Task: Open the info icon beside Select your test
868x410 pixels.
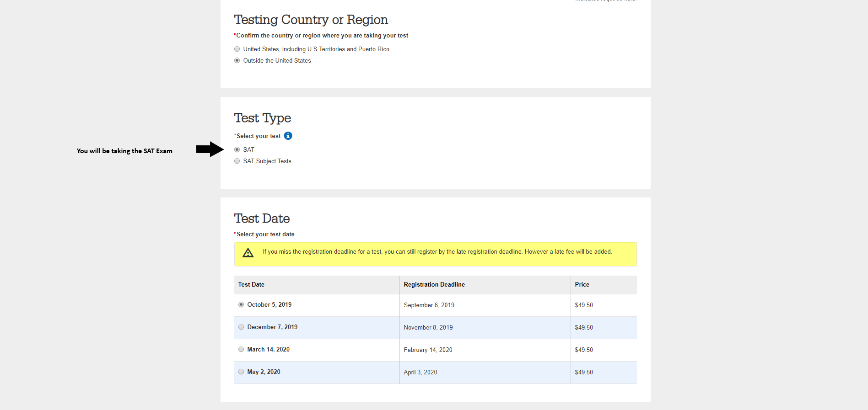Action: pyautogui.click(x=288, y=136)
